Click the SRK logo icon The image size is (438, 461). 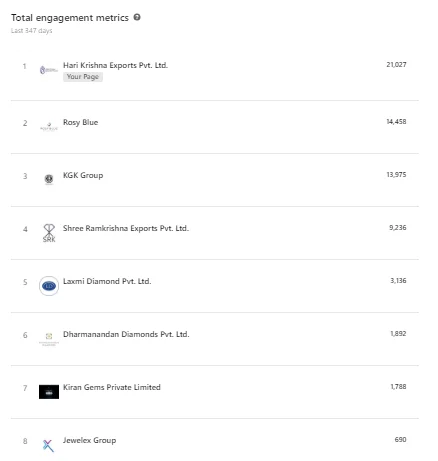click(49, 233)
